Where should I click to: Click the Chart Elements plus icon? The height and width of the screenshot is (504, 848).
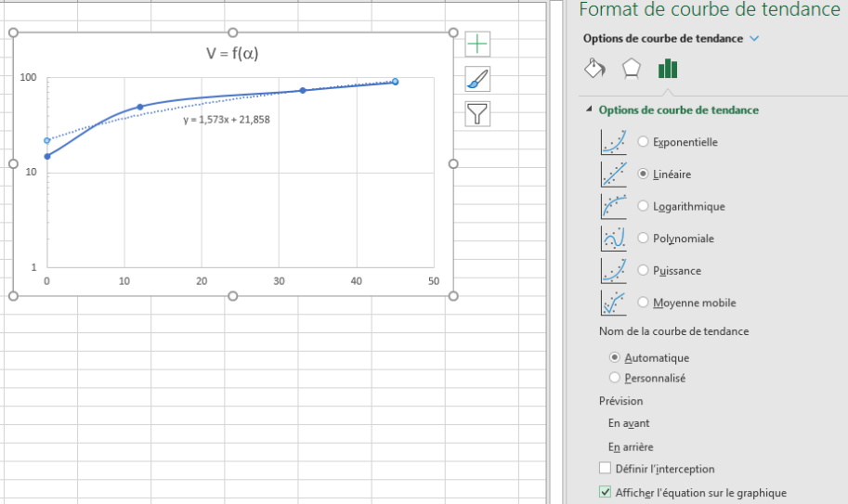(477, 44)
